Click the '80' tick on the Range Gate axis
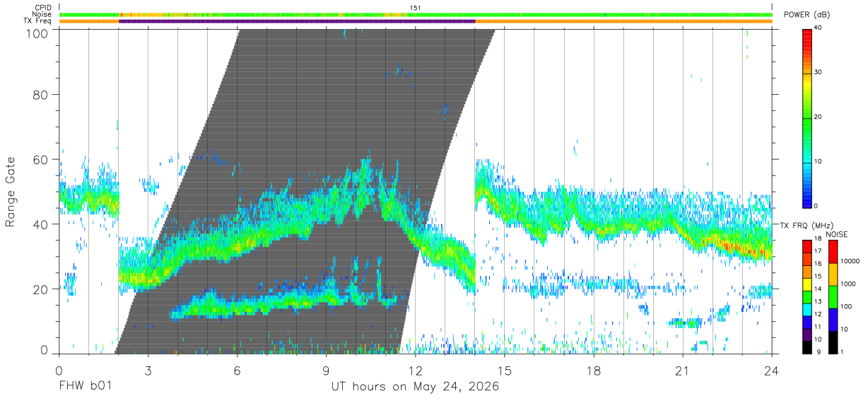 40,95
